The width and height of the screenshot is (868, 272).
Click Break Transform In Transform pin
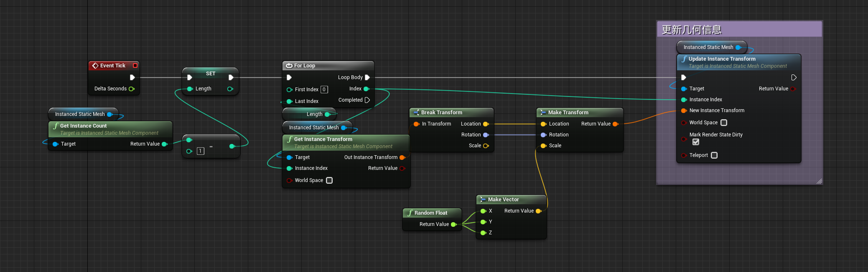[416, 124]
